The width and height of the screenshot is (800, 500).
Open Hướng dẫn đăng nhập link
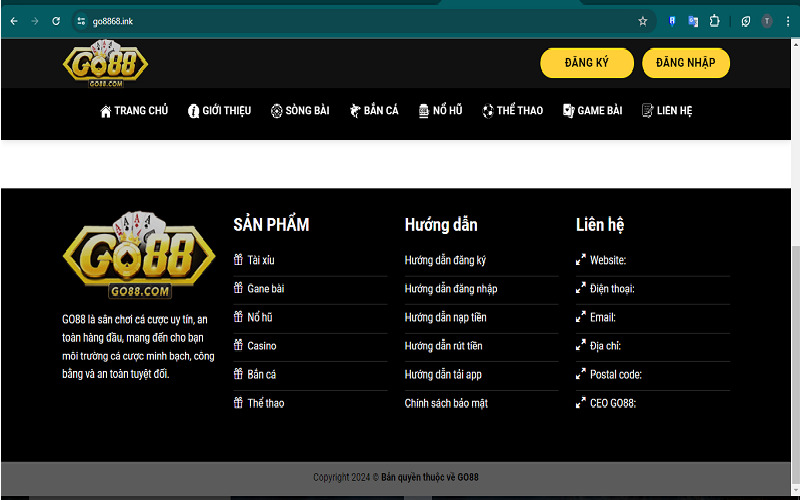(x=451, y=289)
